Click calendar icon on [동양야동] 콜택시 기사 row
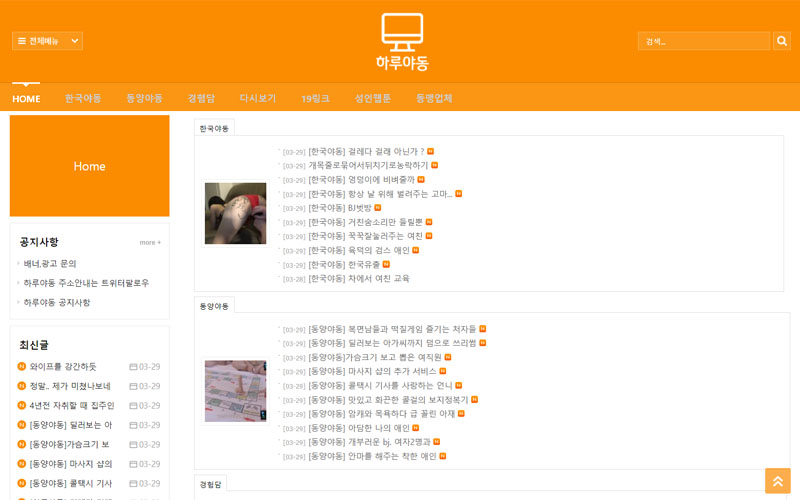This screenshot has width=800, height=500. (x=133, y=483)
